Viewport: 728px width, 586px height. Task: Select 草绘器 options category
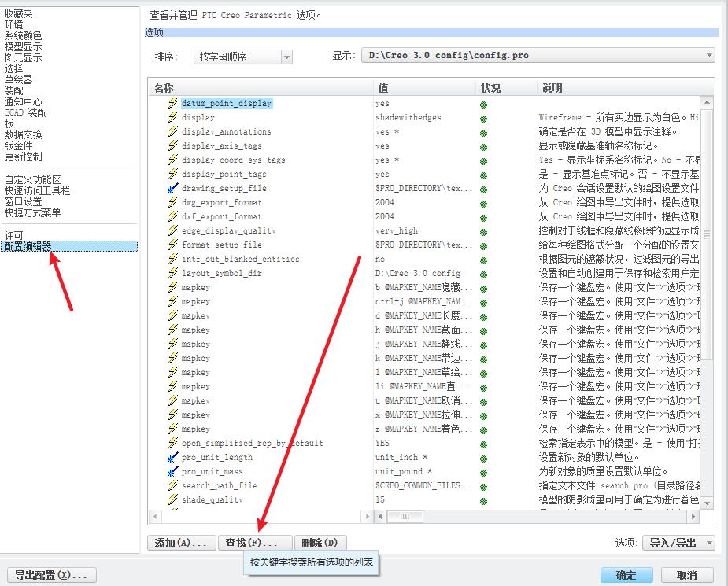[x=18, y=79]
